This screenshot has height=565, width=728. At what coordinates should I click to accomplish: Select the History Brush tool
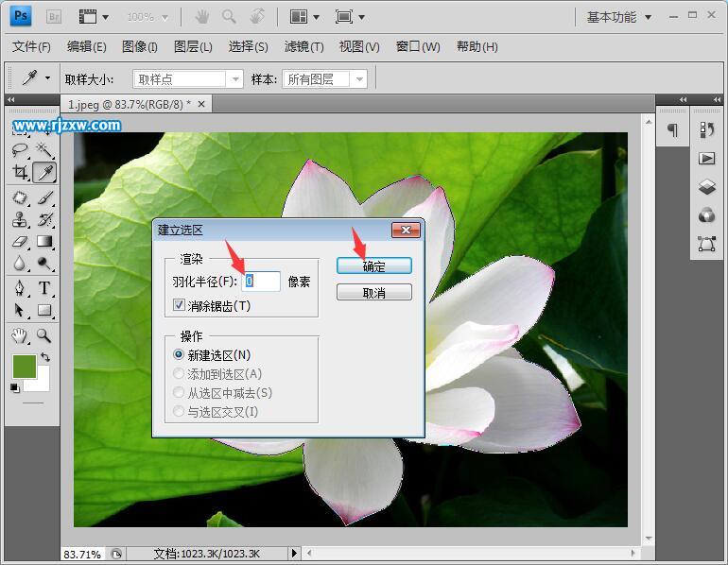[x=44, y=219]
